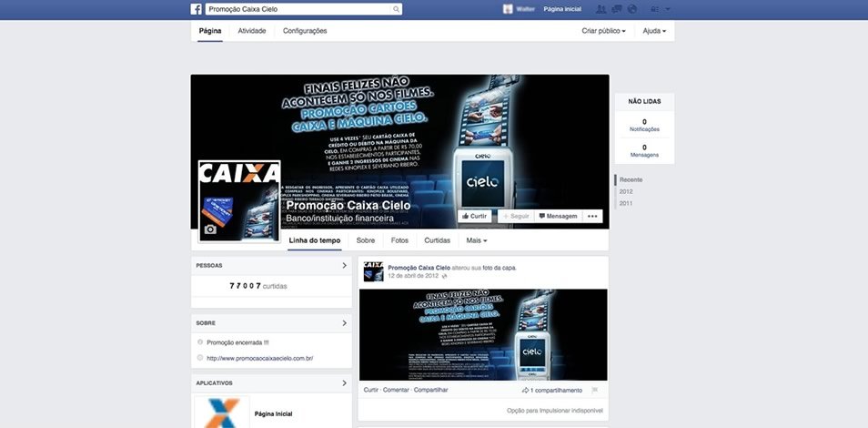Viewport: 868px width, 428px height.
Task: Go to Página inicial in top bar
Action: click(562, 9)
